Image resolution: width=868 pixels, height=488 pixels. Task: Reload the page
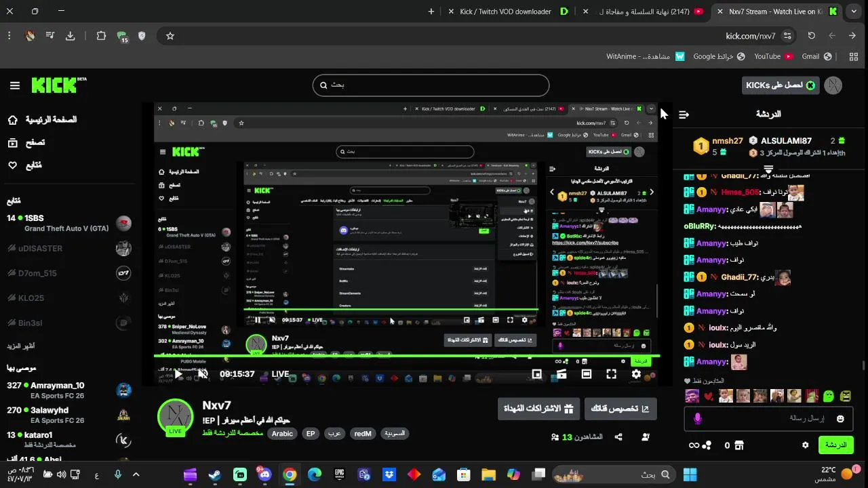tap(811, 36)
